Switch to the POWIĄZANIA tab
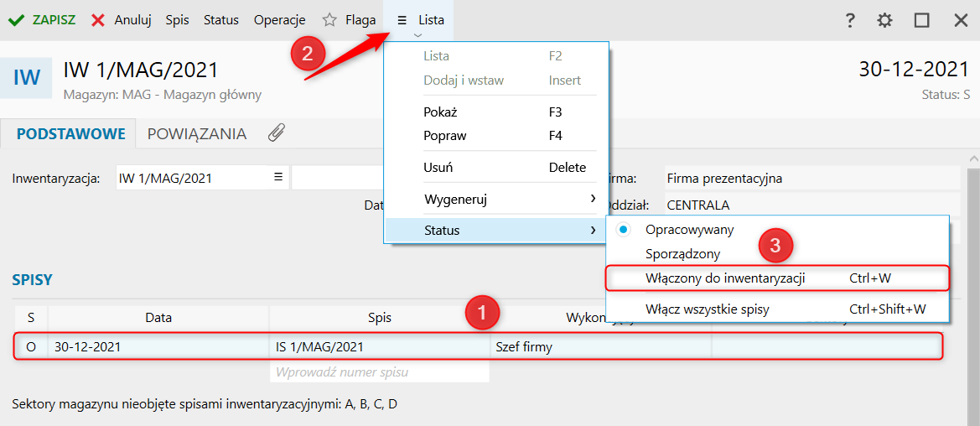 click(x=197, y=134)
